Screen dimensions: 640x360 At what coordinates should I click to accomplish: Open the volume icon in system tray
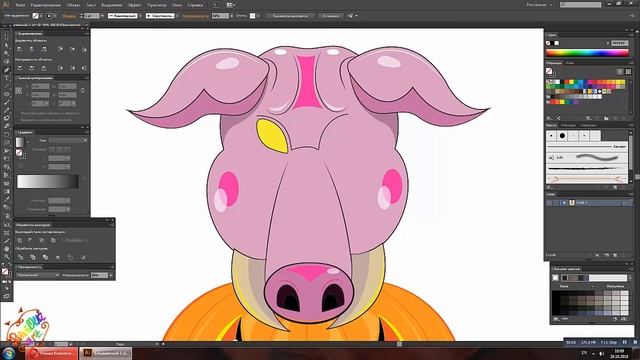click(602, 353)
